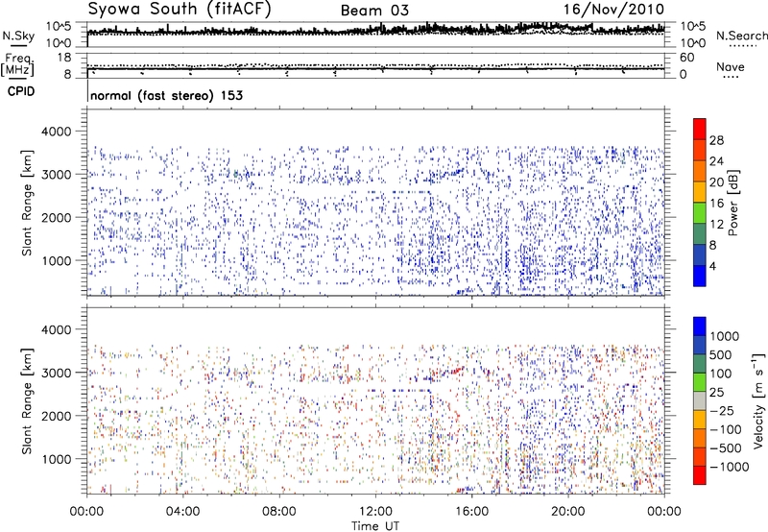Click velocity colorbar tick label '500'
Screen dimensions: 768x532
[x=721, y=354]
